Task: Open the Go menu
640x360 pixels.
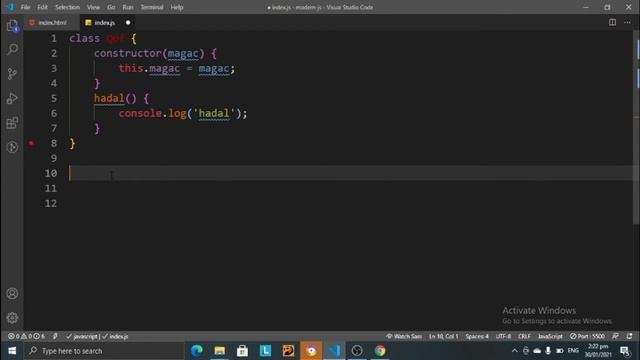Action: click(x=111, y=7)
